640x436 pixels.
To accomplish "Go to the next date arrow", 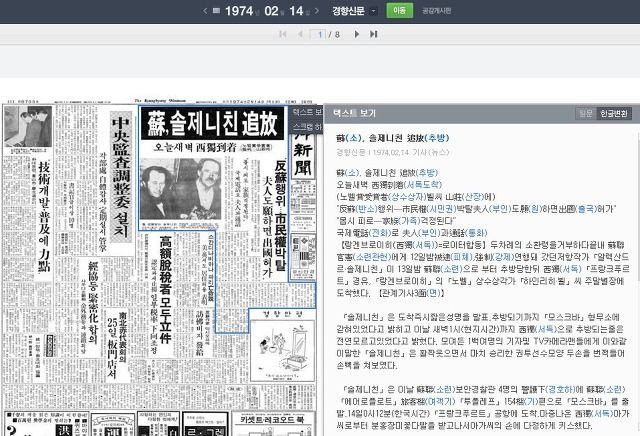I will 317,11.
